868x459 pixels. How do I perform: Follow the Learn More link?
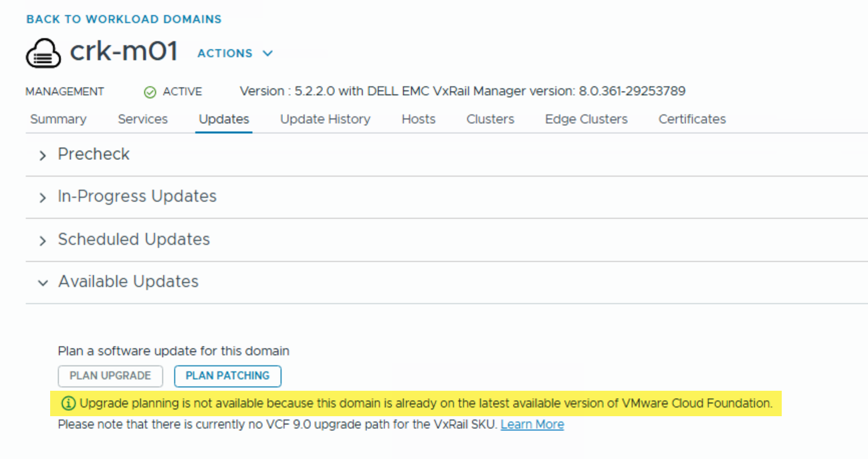pyautogui.click(x=532, y=424)
